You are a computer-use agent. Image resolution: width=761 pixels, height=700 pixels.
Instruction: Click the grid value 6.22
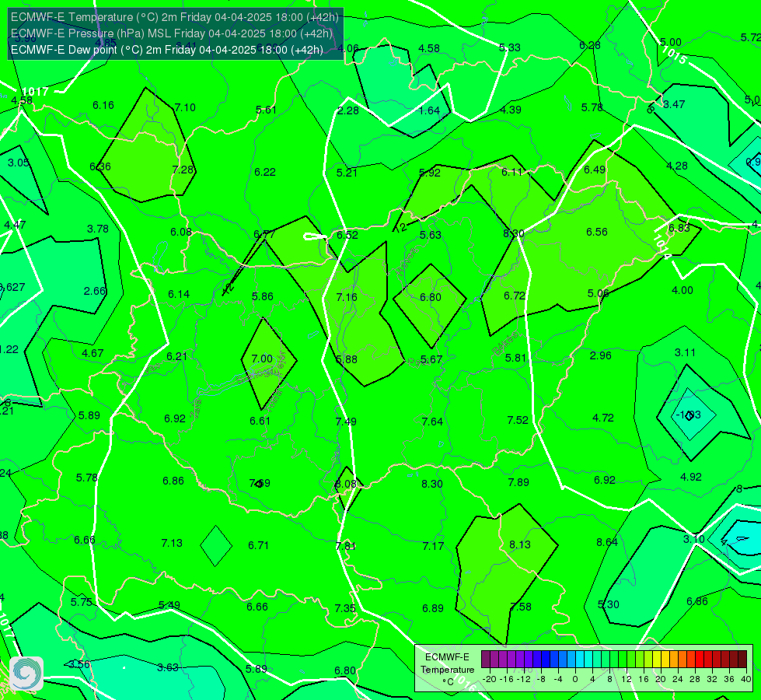coord(265,172)
